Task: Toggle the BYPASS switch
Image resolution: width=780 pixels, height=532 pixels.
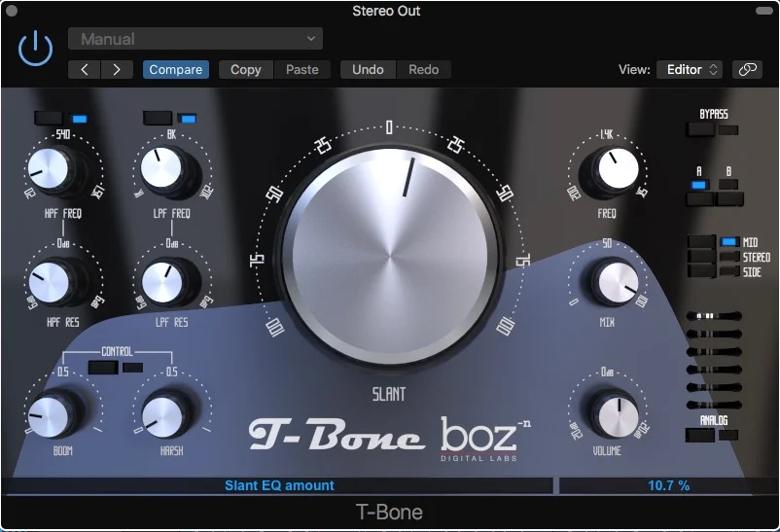Action: coord(700,130)
